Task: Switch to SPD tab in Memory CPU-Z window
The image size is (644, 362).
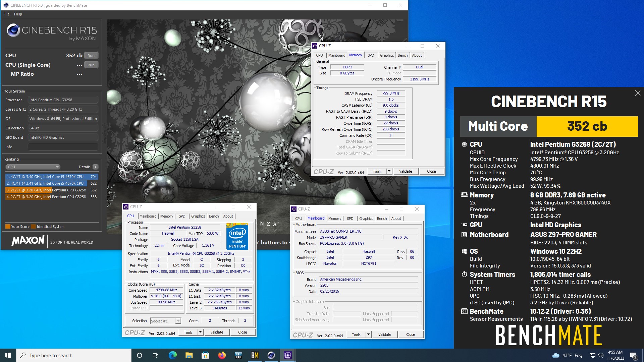Action: click(x=371, y=55)
